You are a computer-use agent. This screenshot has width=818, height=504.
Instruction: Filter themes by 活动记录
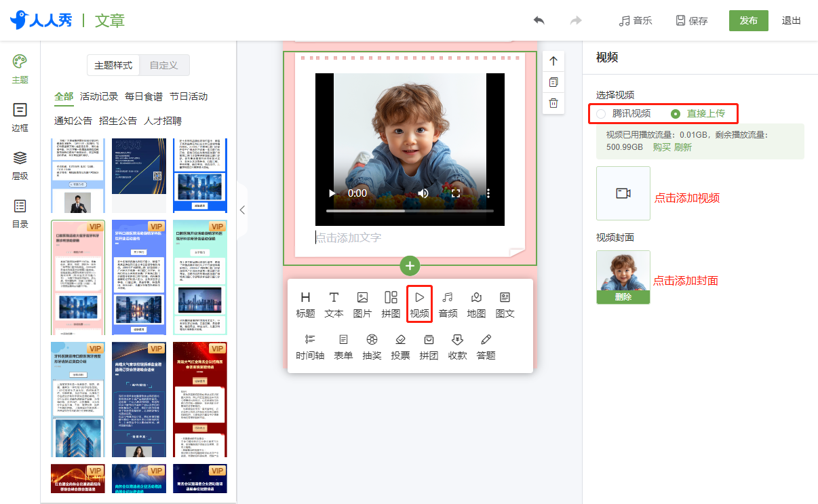[99, 96]
